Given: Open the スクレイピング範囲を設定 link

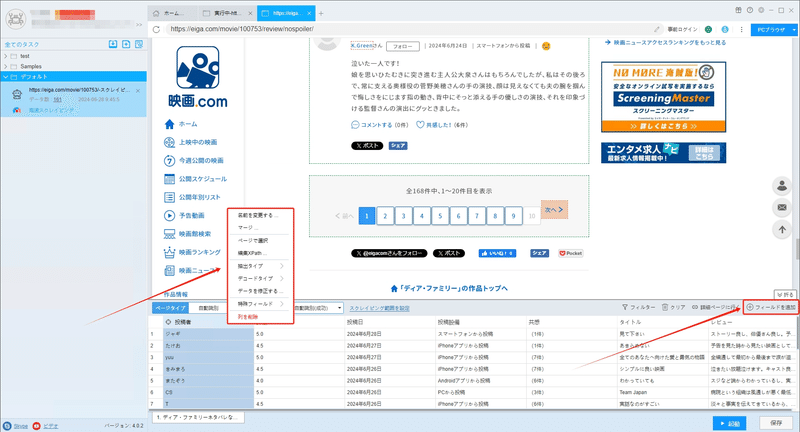Looking at the screenshot, I should (379, 308).
